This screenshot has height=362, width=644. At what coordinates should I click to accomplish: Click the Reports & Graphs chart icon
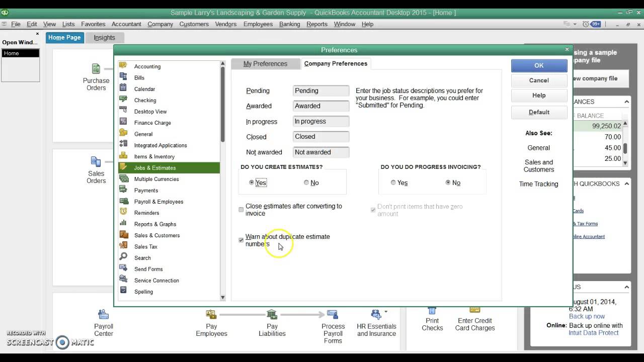(123, 223)
